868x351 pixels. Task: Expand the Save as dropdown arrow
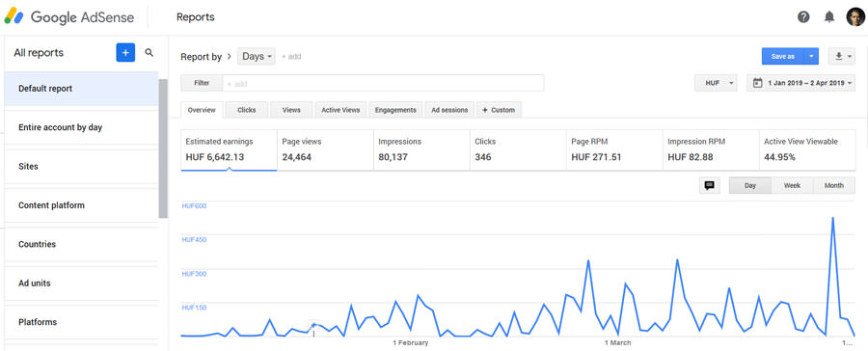pyautogui.click(x=811, y=56)
